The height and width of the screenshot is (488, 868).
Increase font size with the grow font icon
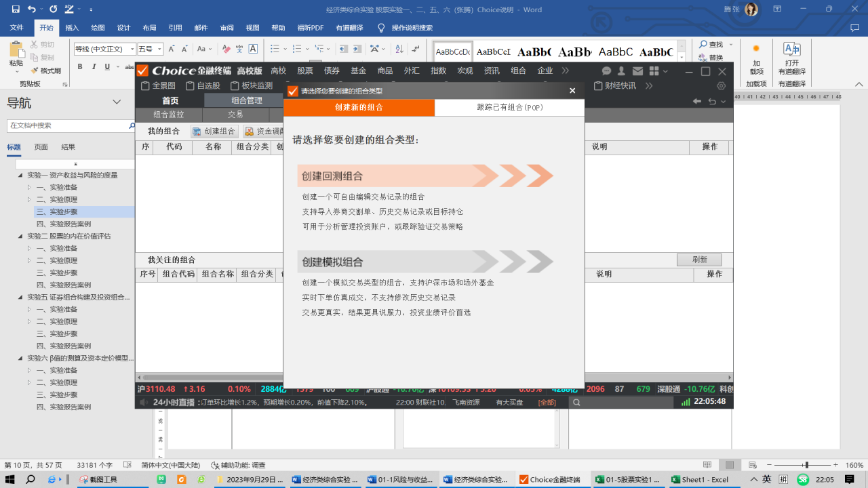click(172, 49)
